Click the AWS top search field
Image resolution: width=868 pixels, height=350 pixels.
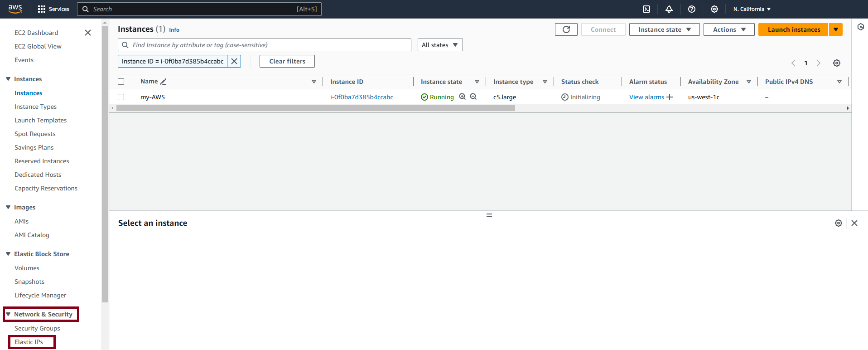[x=199, y=9]
